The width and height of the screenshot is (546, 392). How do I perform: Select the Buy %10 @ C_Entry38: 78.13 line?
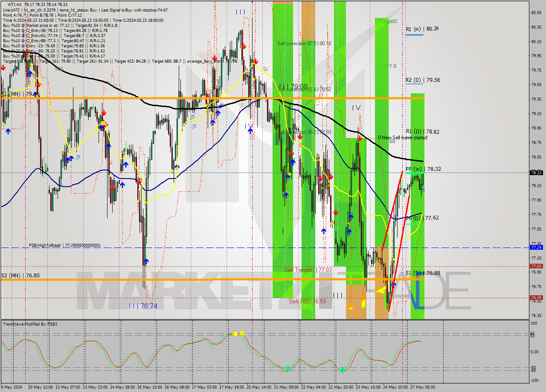55,30
